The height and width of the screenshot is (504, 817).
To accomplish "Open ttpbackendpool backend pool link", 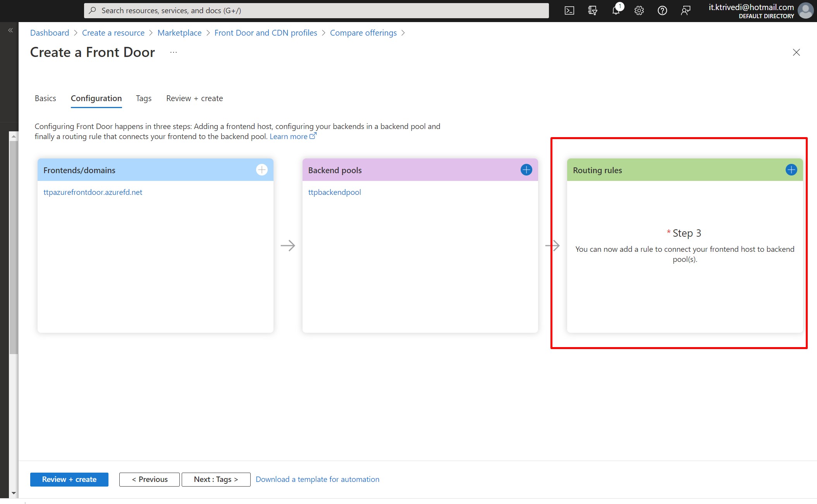I will (x=334, y=192).
